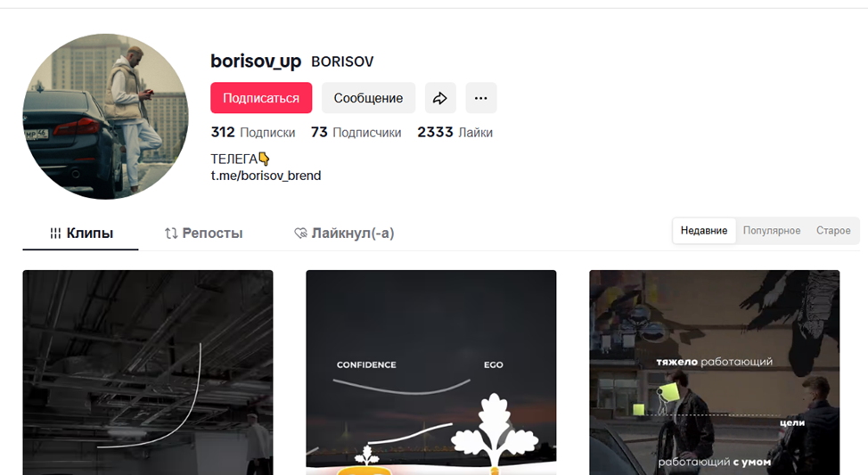Open the CONFIDENCE and EGO video thumbnail

pos(431,373)
